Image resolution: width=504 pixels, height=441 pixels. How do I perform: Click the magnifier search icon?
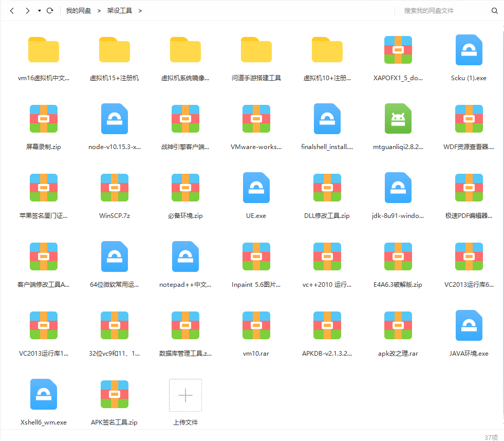(x=495, y=11)
